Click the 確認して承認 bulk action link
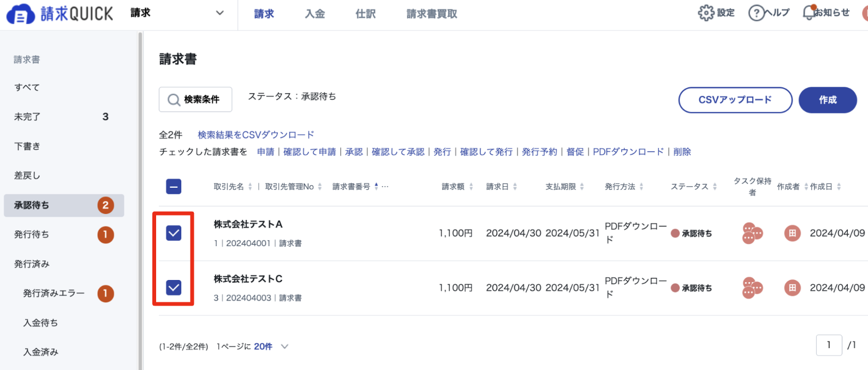Viewport: 868px width, 370px height. [398, 152]
